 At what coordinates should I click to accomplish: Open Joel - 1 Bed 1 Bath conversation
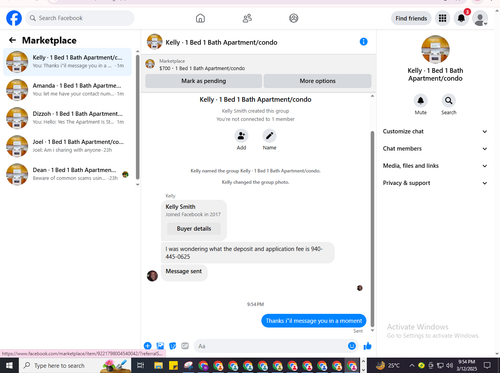point(67,146)
